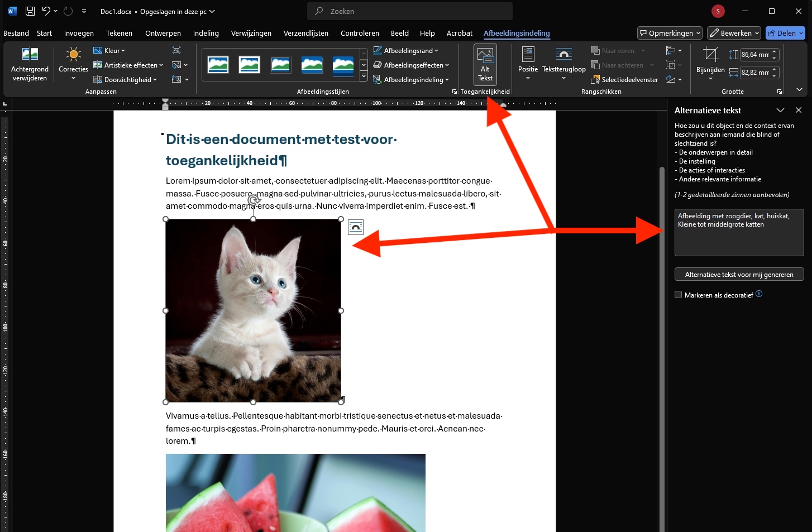Show next row of picture styles
Screen dimensions: 812x532
364,65
